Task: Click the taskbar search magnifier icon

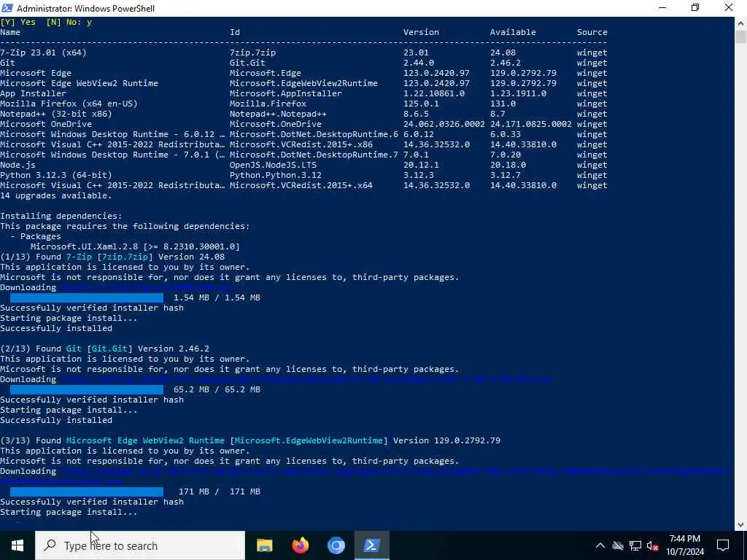Action: click(50, 545)
